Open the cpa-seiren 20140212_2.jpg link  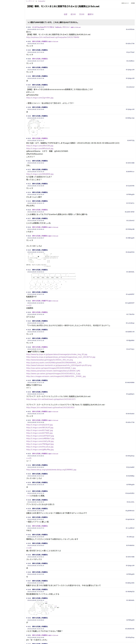coord(53,374)
